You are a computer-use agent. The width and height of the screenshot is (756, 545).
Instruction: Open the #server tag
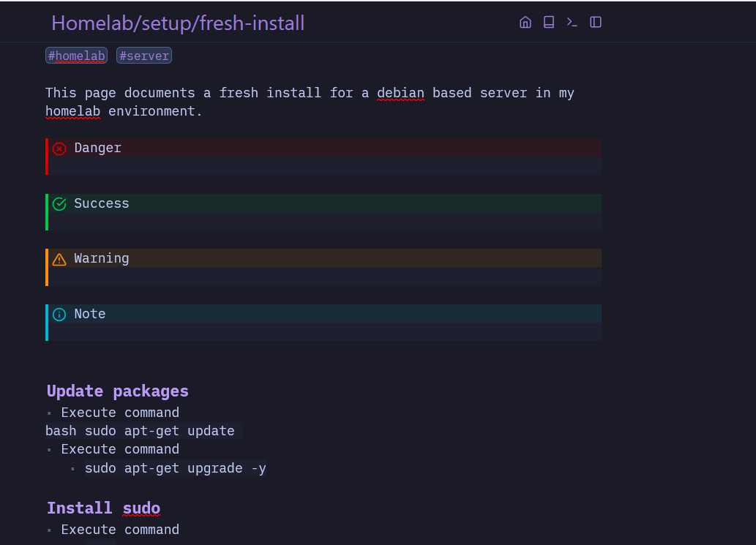coord(143,56)
